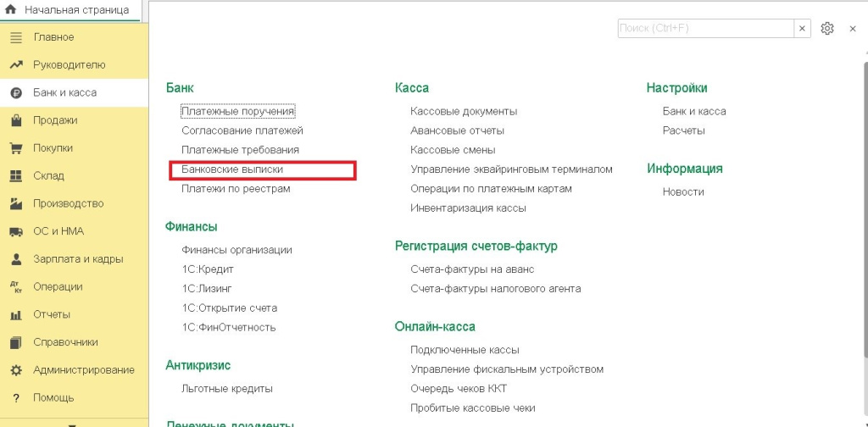
Task: Open Расчеты under Настройки
Action: [684, 130]
